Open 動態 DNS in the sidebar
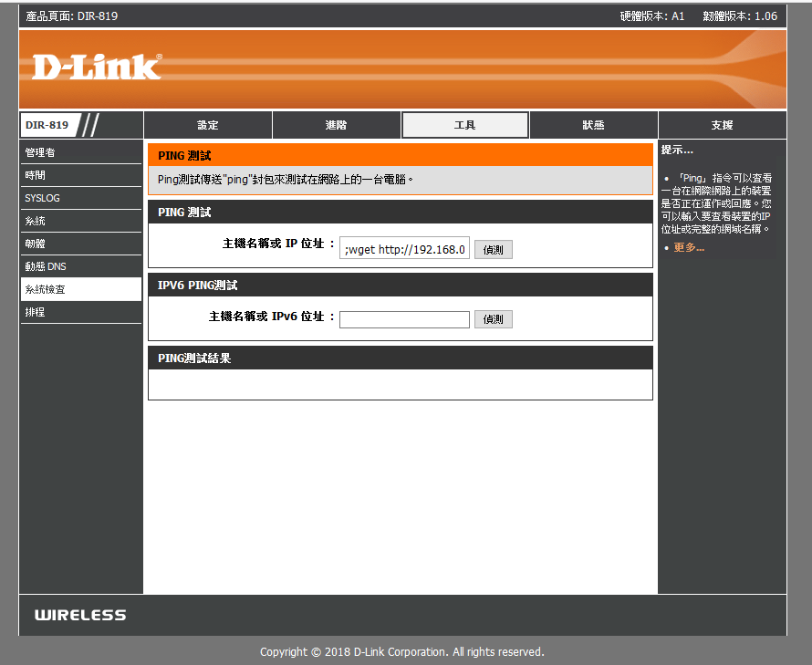The width and height of the screenshot is (812, 665). 81,266
